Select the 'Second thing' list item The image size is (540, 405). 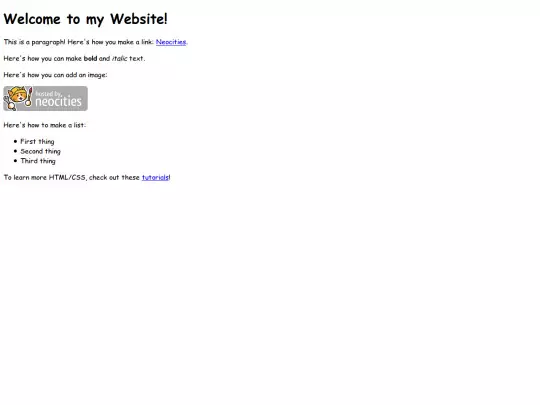(x=40, y=151)
